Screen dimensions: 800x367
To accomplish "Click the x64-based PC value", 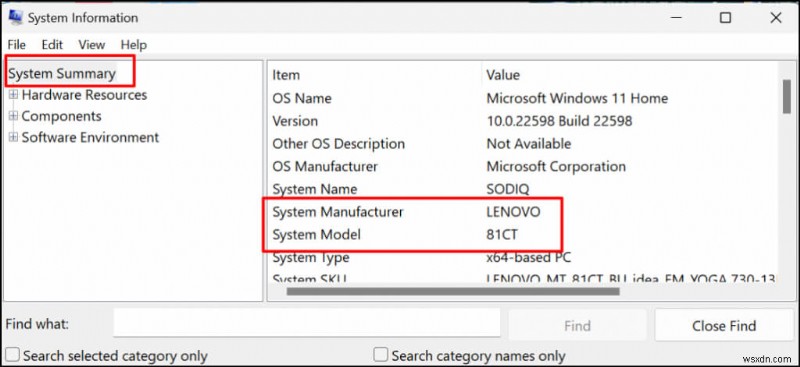I will click(x=529, y=257).
